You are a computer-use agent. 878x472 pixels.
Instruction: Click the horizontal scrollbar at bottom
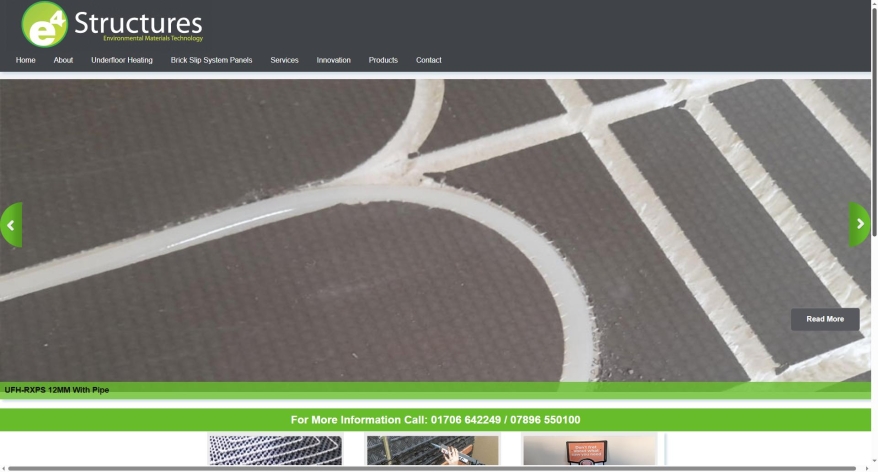click(x=432, y=468)
